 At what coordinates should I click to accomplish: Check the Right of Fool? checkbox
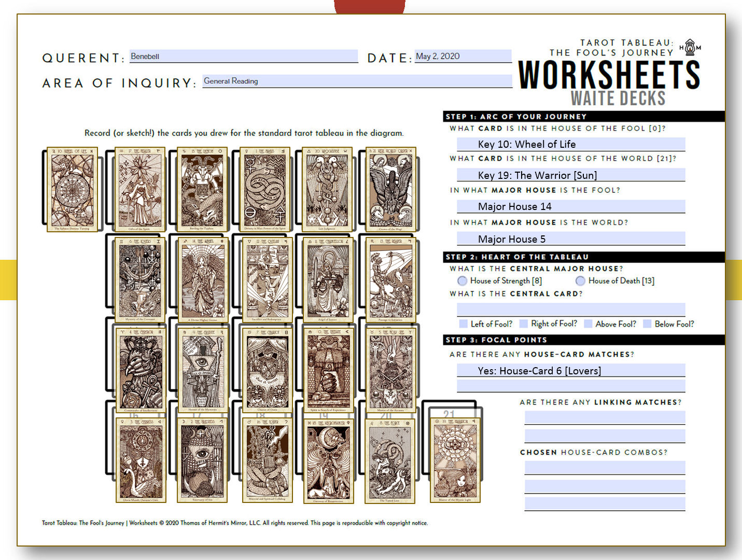point(524,324)
